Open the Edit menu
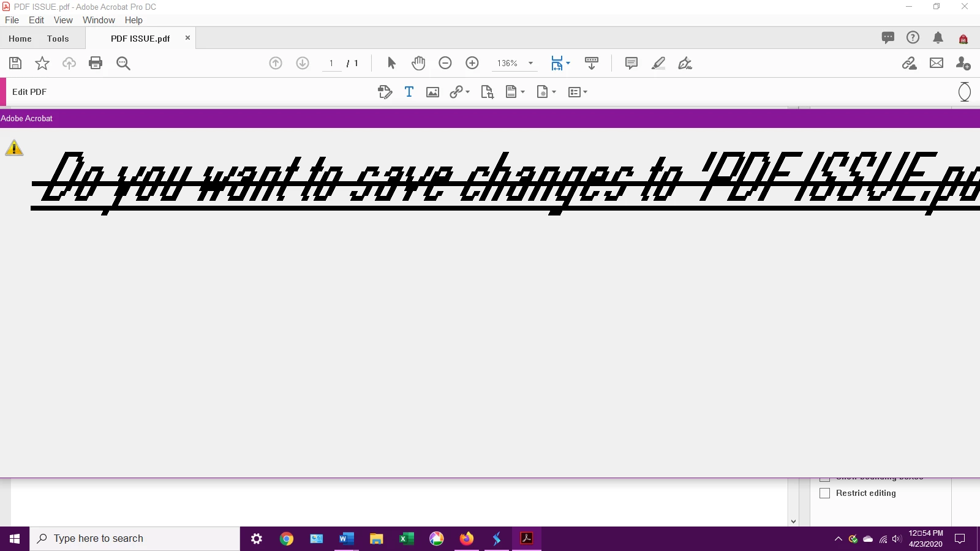Viewport: 980px width, 551px height. click(36, 20)
